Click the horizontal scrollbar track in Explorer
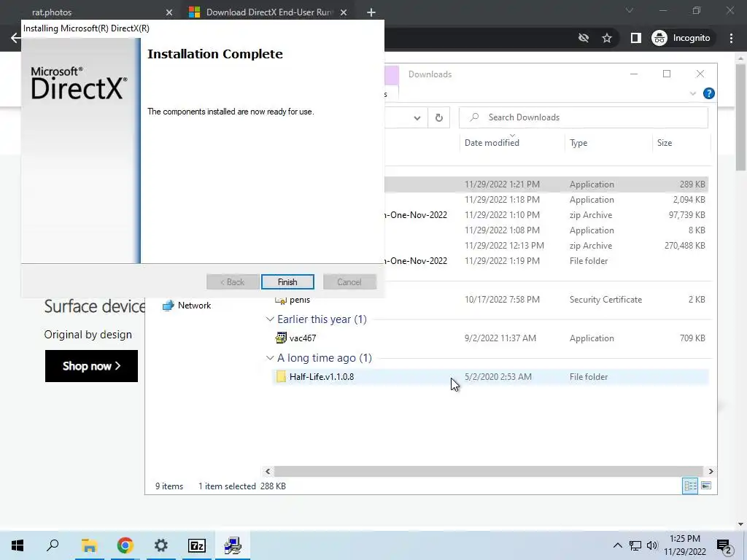 (488, 472)
